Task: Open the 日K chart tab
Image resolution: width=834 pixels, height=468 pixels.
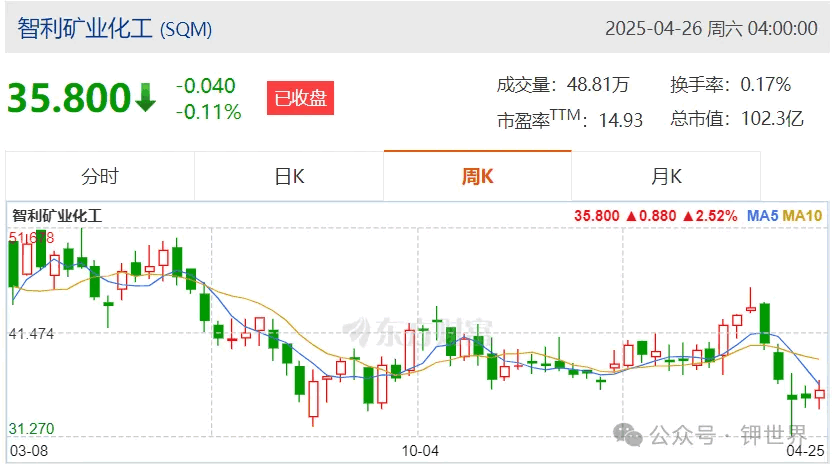Action: [x=289, y=176]
